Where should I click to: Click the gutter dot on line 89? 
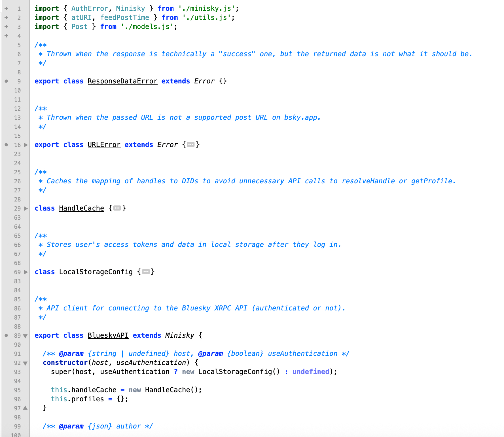click(x=6, y=335)
